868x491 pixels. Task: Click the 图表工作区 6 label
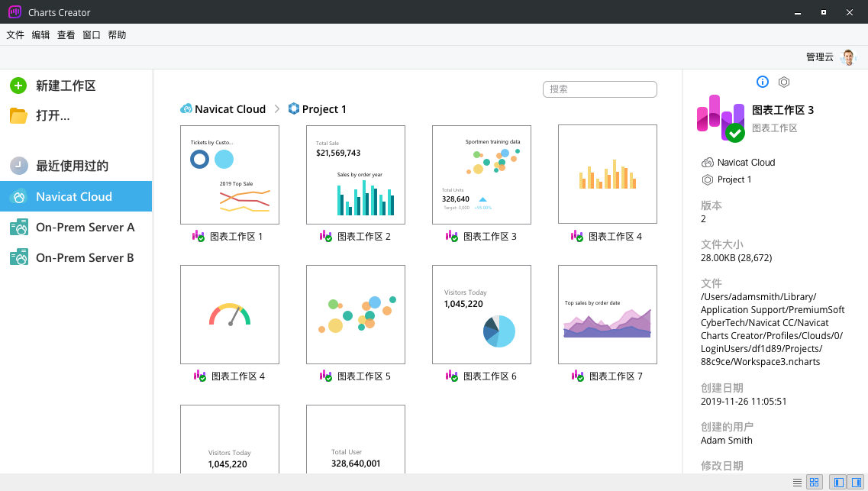click(490, 376)
